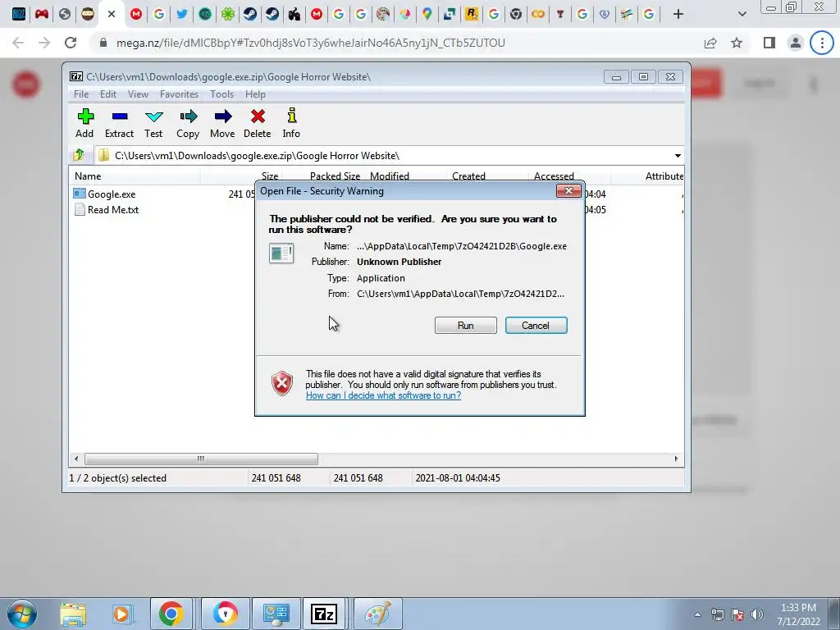Open Windows Explorer from the taskbar
Screen dimensions: 840x630
[73, 614]
